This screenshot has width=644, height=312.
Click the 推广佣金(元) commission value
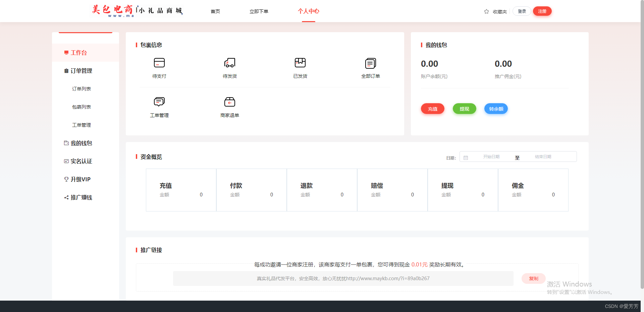click(503, 64)
